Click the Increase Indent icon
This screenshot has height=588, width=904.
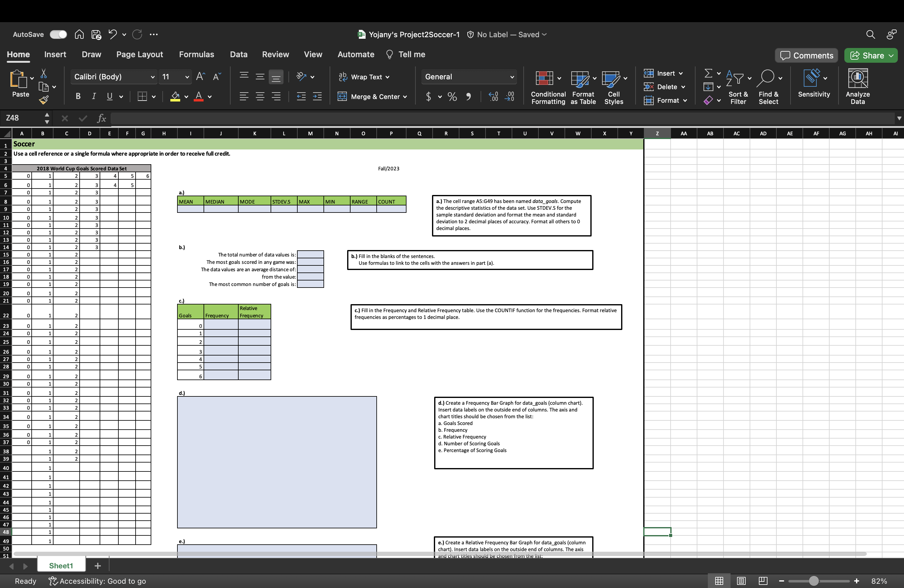pos(317,97)
